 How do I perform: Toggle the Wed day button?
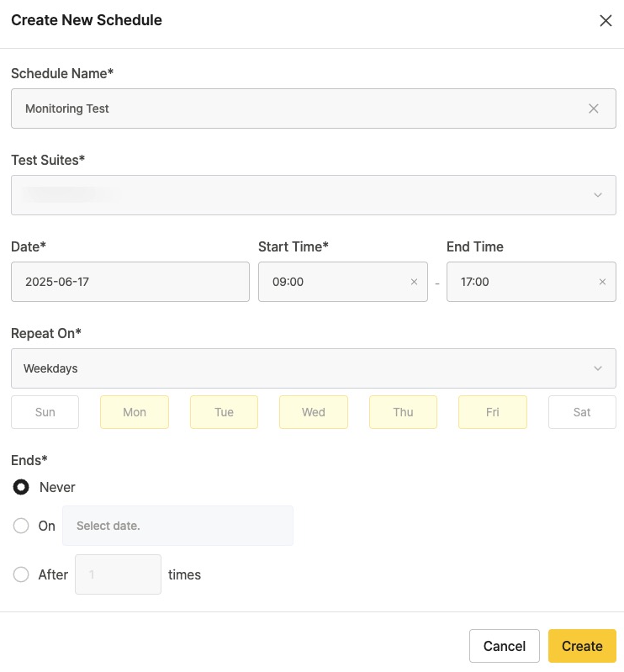pos(314,412)
